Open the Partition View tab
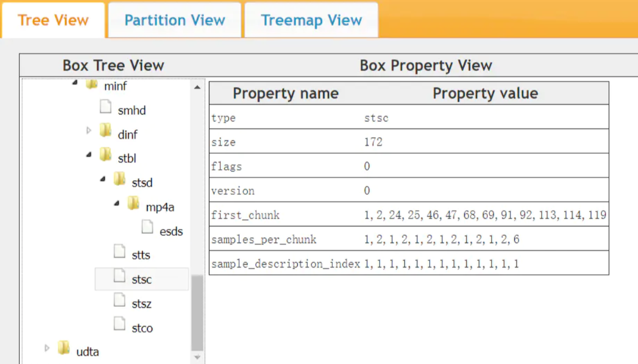This screenshot has height=364, width=638. (x=174, y=20)
